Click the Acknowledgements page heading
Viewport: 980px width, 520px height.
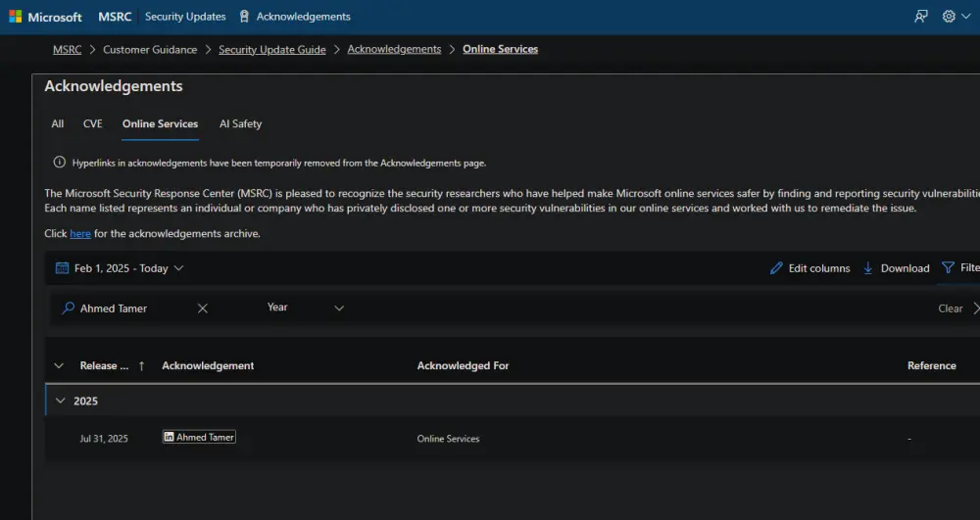113,86
